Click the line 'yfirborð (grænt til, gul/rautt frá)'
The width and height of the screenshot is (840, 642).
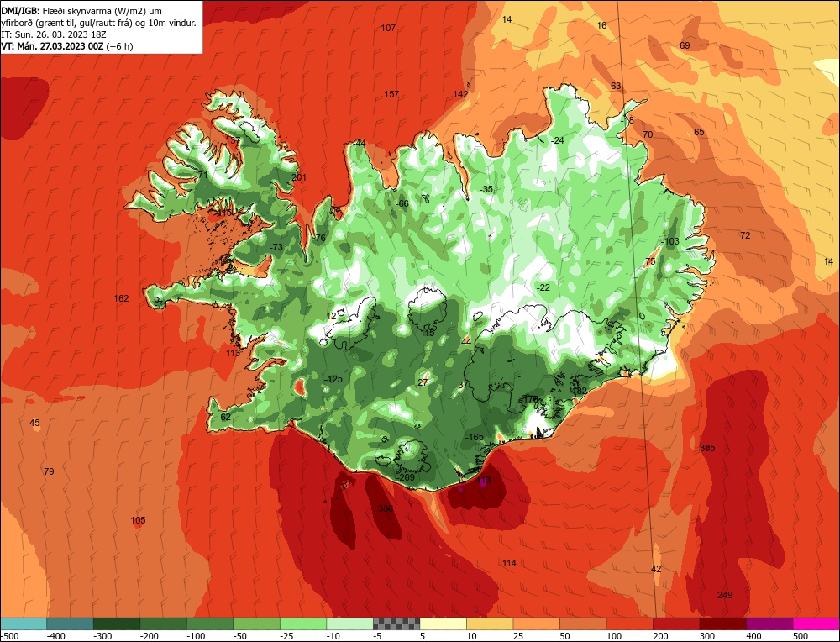click(x=66, y=23)
